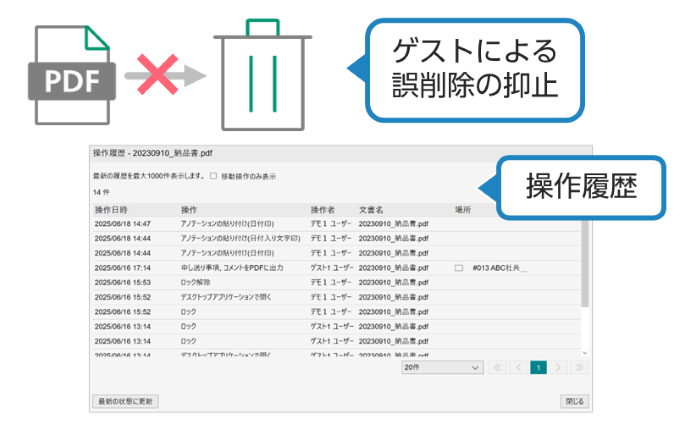Click the 閉じる button
This screenshot has height=431, width=686.
click(x=574, y=401)
